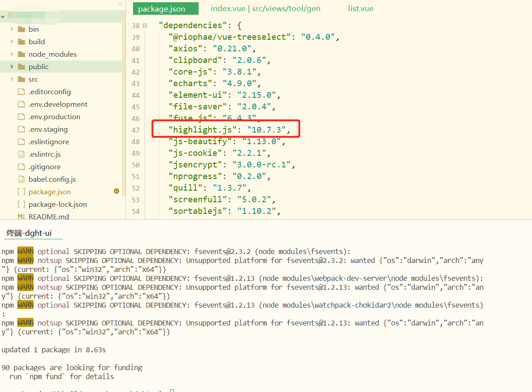Expand the bin folder chevron
The height and width of the screenshot is (392, 532).
click(12, 29)
